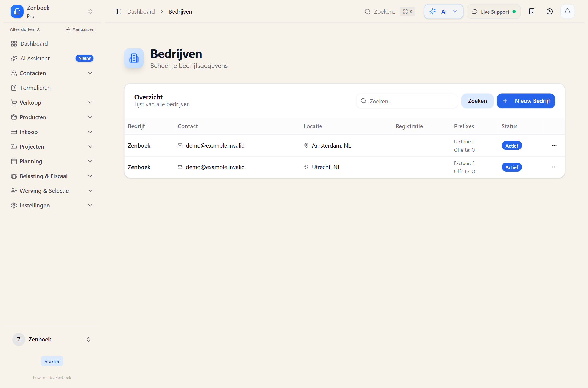Click the Live Support chat bubble icon
Viewport: 588px width, 388px height.
[475, 12]
